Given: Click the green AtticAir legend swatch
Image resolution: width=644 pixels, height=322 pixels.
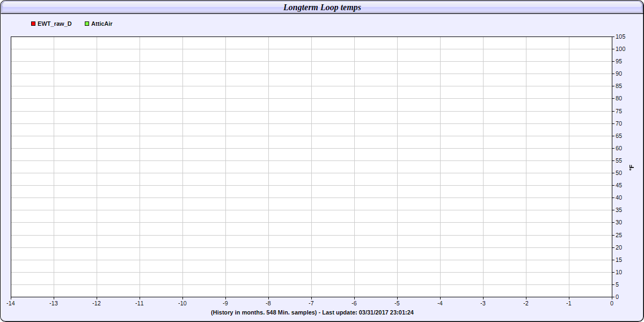Looking at the screenshot, I should tap(87, 24).
